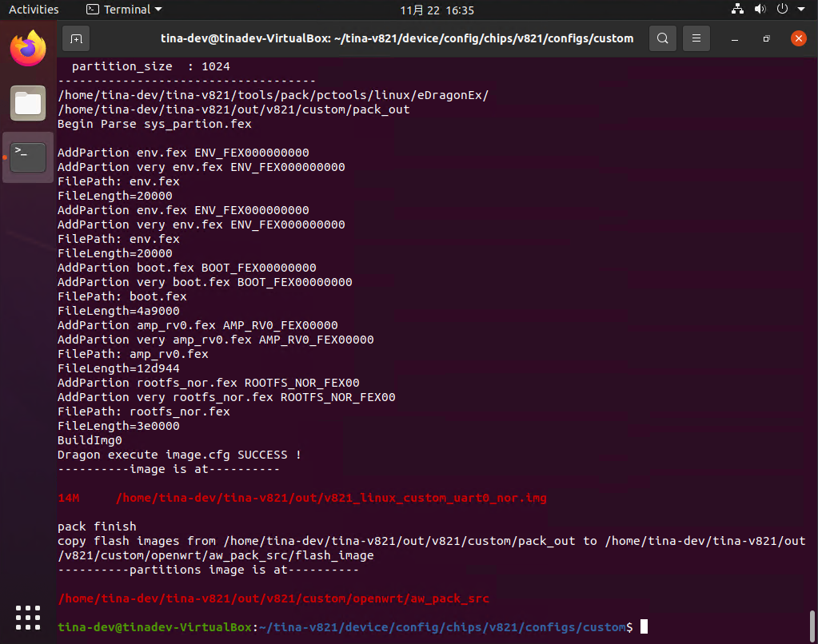Viewport: 818px width, 644px height.
Task: Click 'FileLength=12d944' line
Action: click(x=118, y=368)
